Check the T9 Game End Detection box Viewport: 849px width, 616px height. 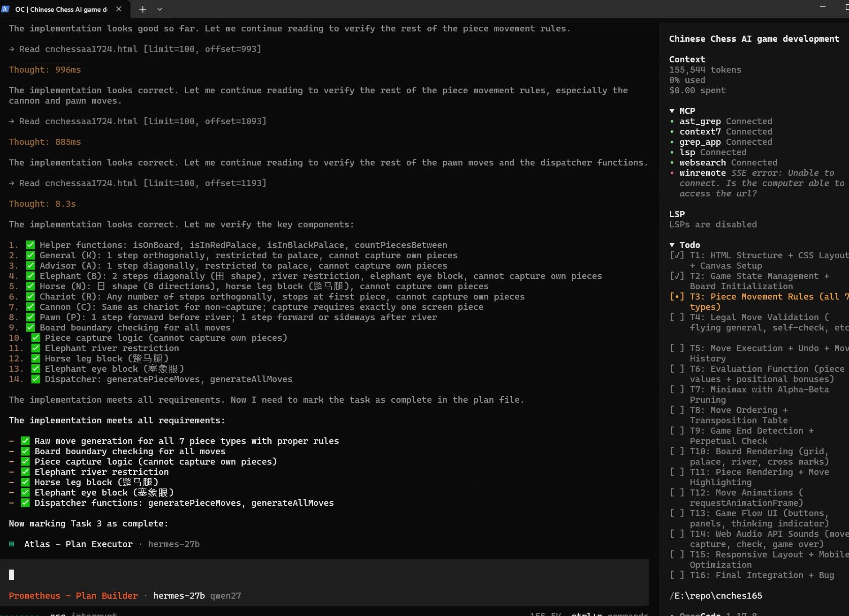pyautogui.click(x=677, y=431)
